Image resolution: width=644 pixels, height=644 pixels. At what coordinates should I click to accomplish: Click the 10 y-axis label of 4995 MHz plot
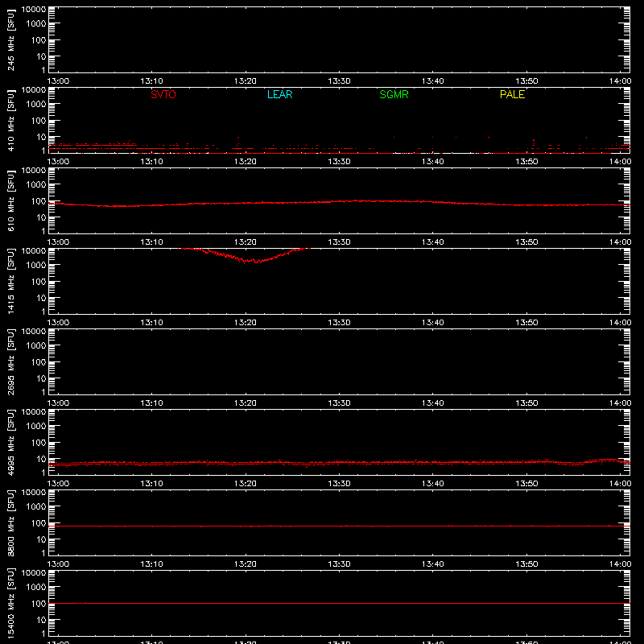pos(41,459)
